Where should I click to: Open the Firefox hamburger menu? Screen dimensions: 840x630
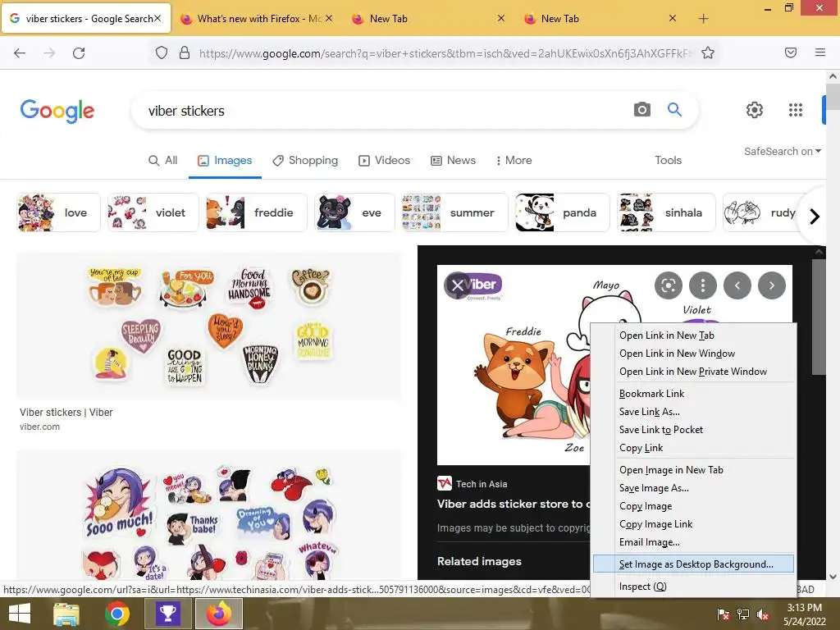[x=819, y=52]
